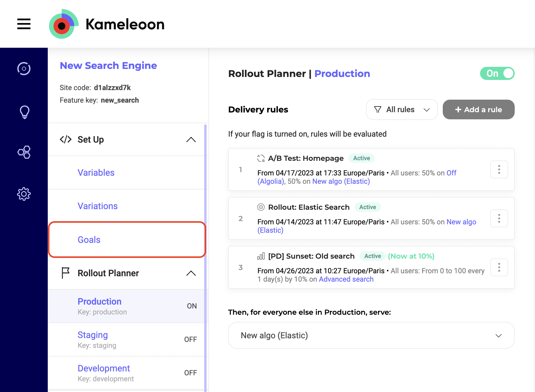Open the New algo (Elastic) default serve dropdown
Viewport: 535px width, 392px height.
coord(371,335)
